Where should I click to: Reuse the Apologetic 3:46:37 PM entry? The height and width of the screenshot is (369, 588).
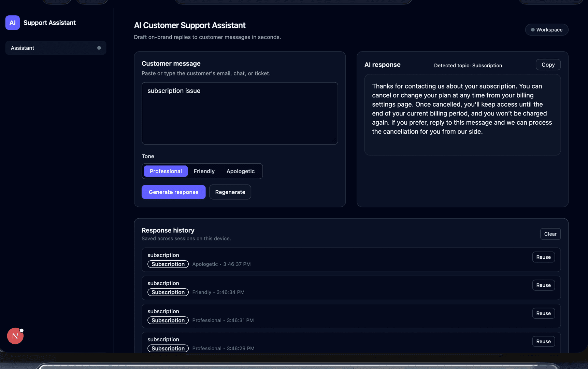(544, 257)
